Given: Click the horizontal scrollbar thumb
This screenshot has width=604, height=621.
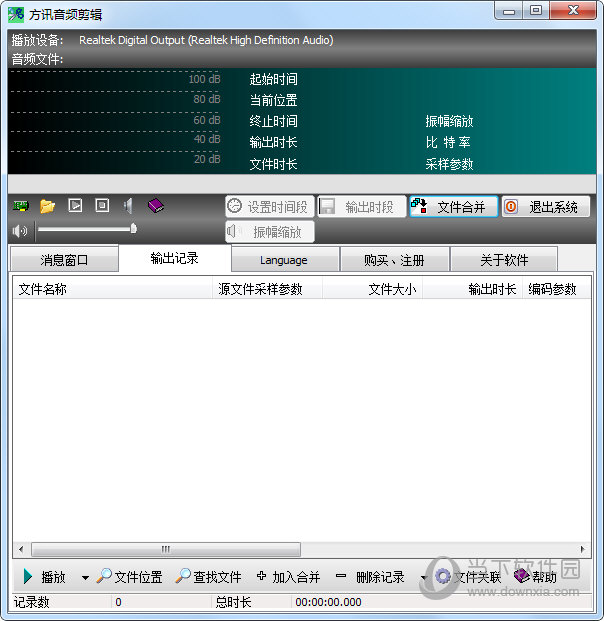Looking at the screenshot, I should [166, 549].
